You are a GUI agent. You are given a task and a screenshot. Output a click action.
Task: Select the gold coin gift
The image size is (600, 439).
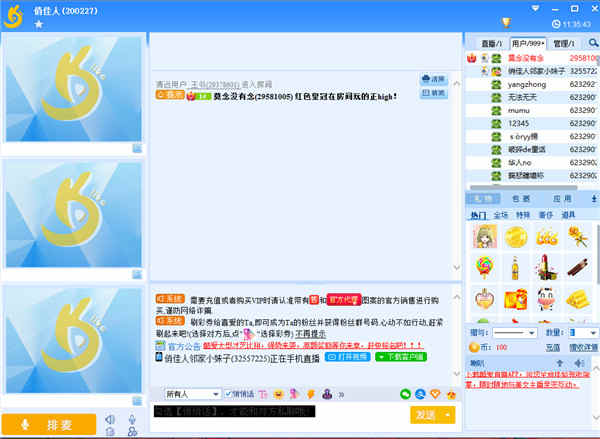[515, 237]
